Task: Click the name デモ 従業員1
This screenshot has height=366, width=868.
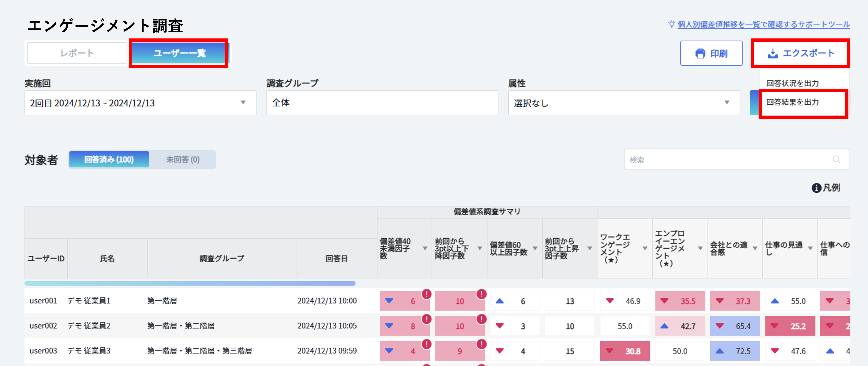Action: point(89,301)
